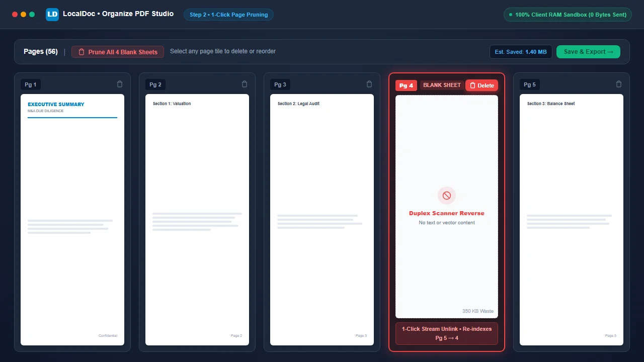Click the 1-Click Stream Unlink re-index banner

tap(447, 333)
